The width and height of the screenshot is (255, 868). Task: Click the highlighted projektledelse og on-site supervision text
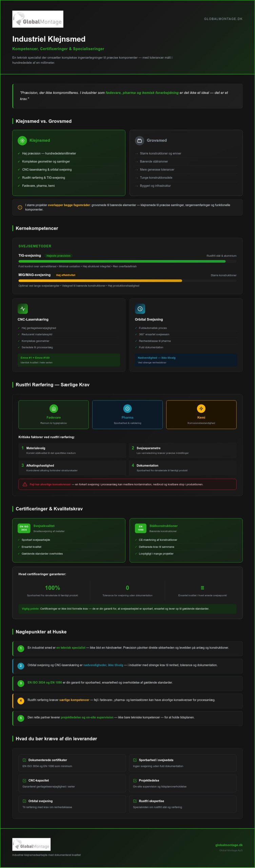(87, 717)
